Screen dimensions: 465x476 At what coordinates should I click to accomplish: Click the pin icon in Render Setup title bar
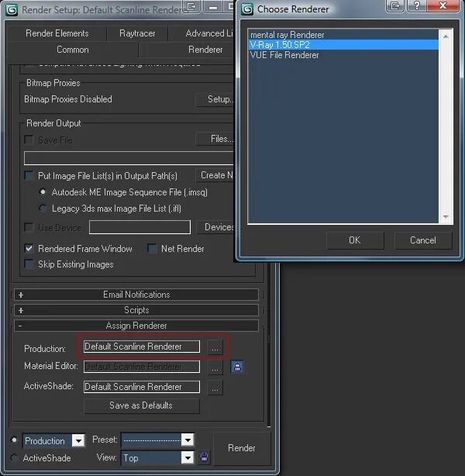click(x=191, y=6)
